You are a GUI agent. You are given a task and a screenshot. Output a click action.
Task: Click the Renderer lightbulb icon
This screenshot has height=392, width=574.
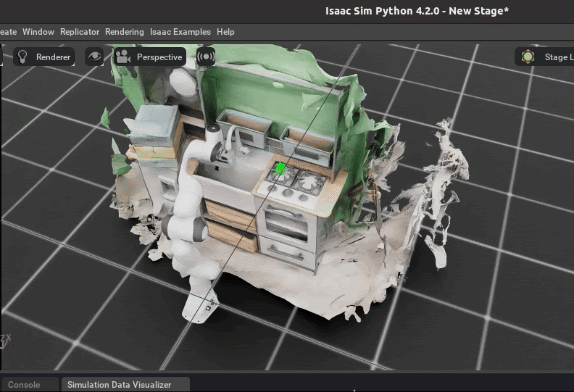point(23,57)
